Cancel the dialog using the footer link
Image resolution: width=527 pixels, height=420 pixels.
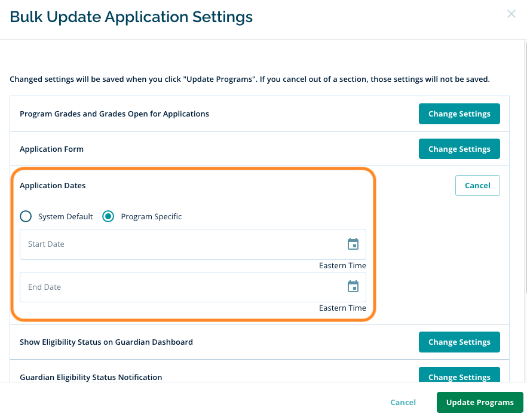click(x=403, y=402)
